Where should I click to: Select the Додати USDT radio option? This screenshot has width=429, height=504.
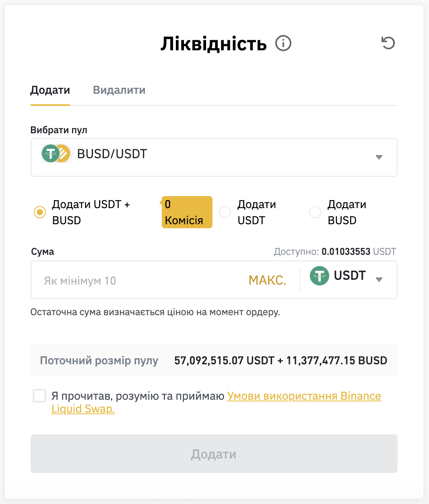(x=225, y=212)
